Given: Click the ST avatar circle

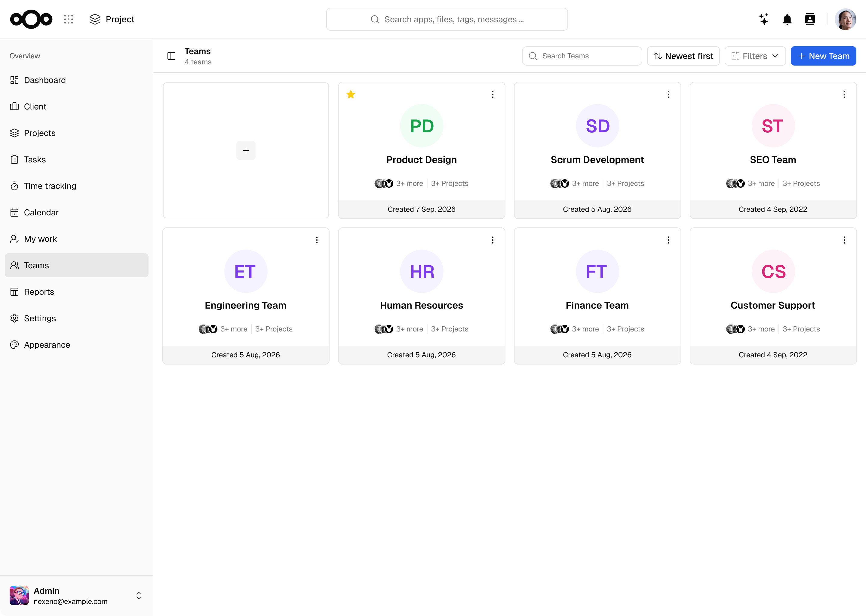Looking at the screenshot, I should [773, 126].
